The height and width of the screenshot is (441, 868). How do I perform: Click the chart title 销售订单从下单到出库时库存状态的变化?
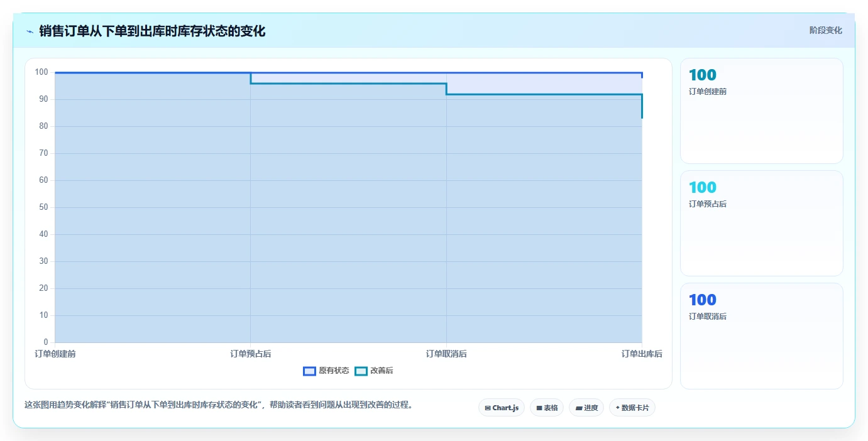point(152,31)
